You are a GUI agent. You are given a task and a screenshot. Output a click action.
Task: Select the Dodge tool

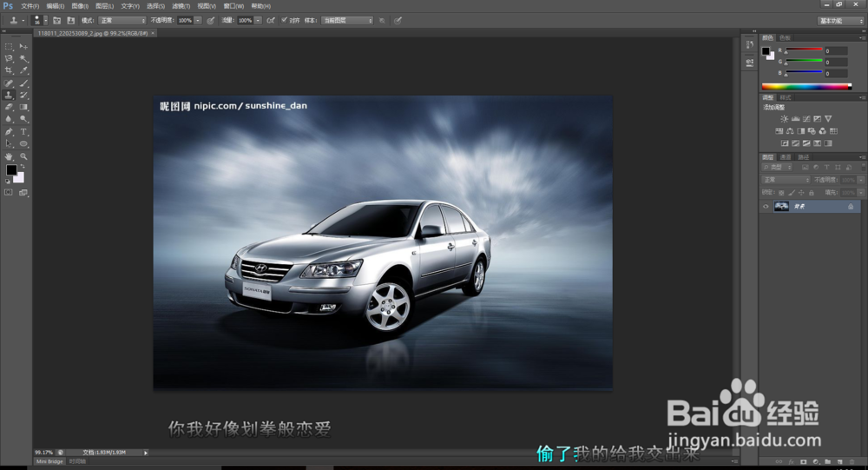tap(23, 119)
